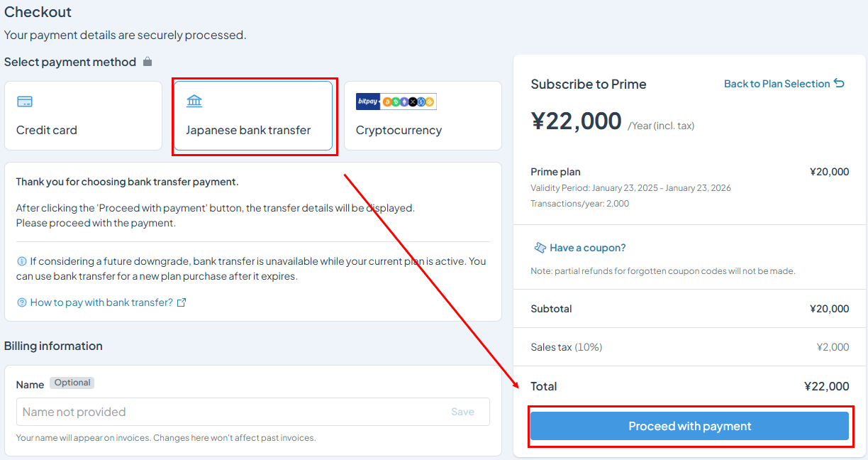Focus the Name input field
Screen dimensions: 868x460
tap(253, 412)
